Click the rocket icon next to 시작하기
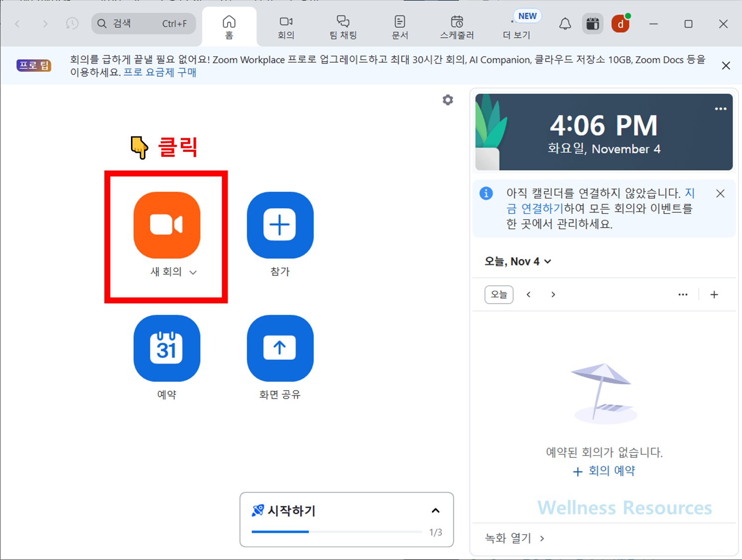This screenshot has width=742, height=560. [258, 510]
